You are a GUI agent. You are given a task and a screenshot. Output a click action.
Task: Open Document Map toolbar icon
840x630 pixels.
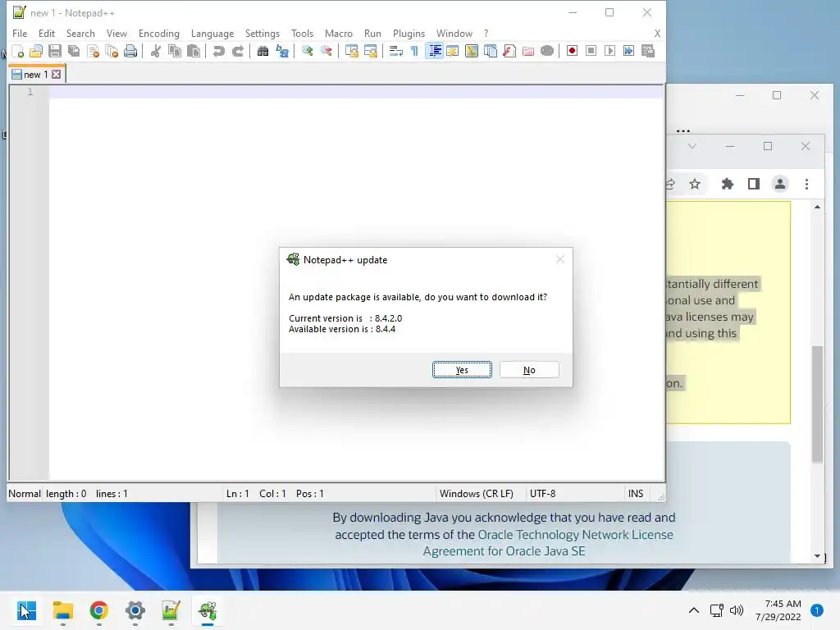pos(472,51)
